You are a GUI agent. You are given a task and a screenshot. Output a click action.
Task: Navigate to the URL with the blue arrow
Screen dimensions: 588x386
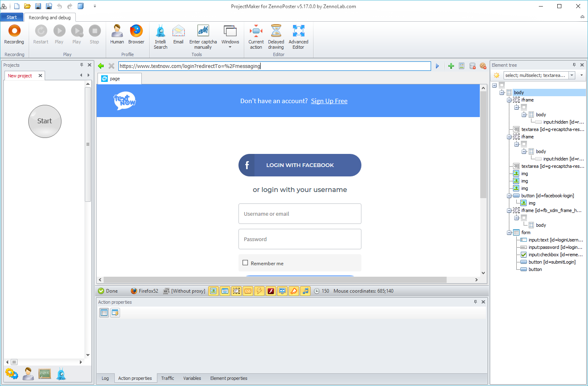(437, 66)
